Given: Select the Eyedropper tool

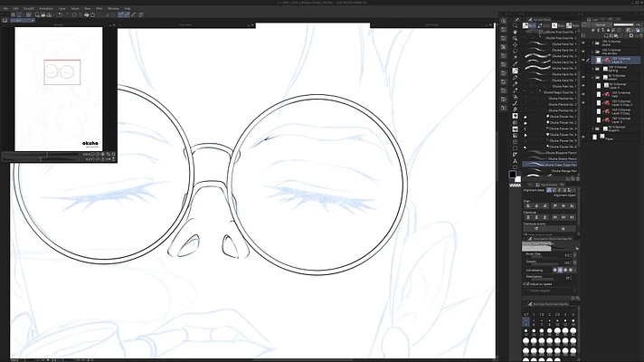Looking at the screenshot, I should point(515,63).
